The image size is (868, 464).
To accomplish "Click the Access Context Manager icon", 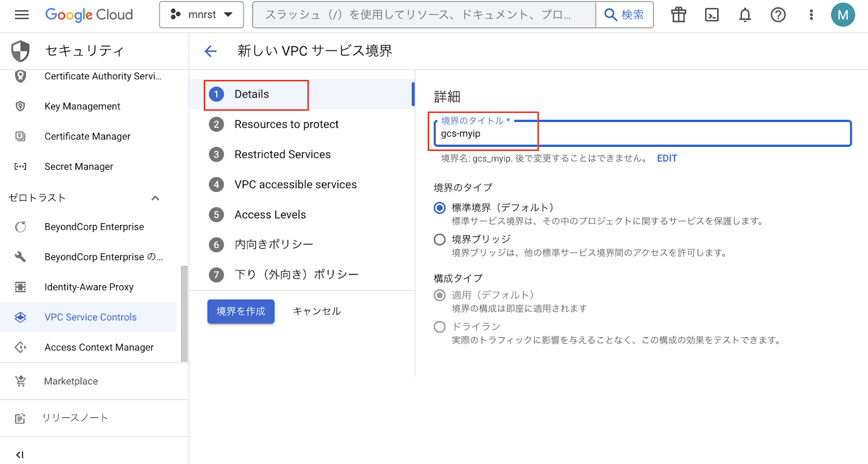I will tap(21, 347).
